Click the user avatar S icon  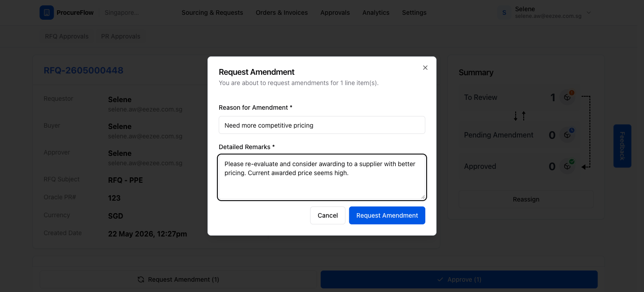click(x=504, y=13)
